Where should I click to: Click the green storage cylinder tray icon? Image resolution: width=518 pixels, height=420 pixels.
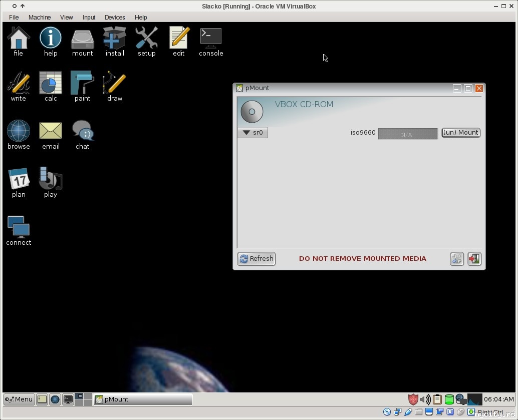coord(449,399)
